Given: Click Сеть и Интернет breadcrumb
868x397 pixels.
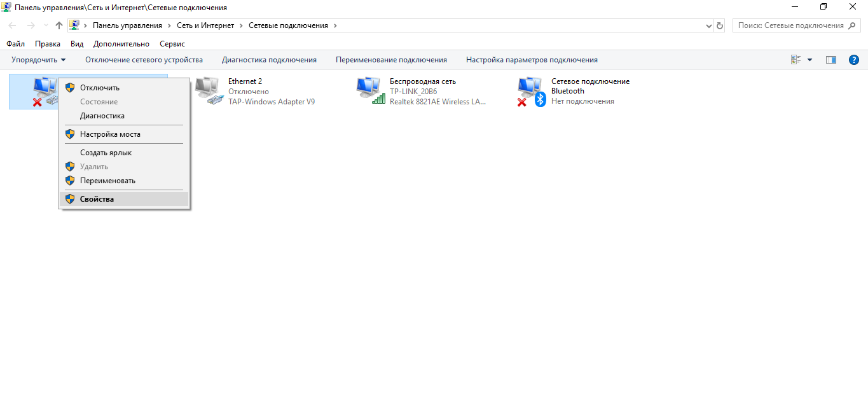Looking at the screenshot, I should [205, 25].
